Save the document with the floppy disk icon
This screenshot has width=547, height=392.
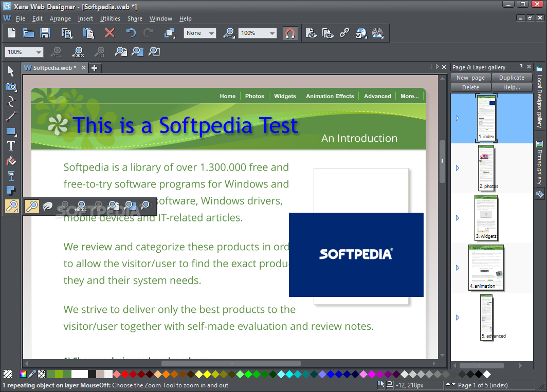tap(45, 33)
